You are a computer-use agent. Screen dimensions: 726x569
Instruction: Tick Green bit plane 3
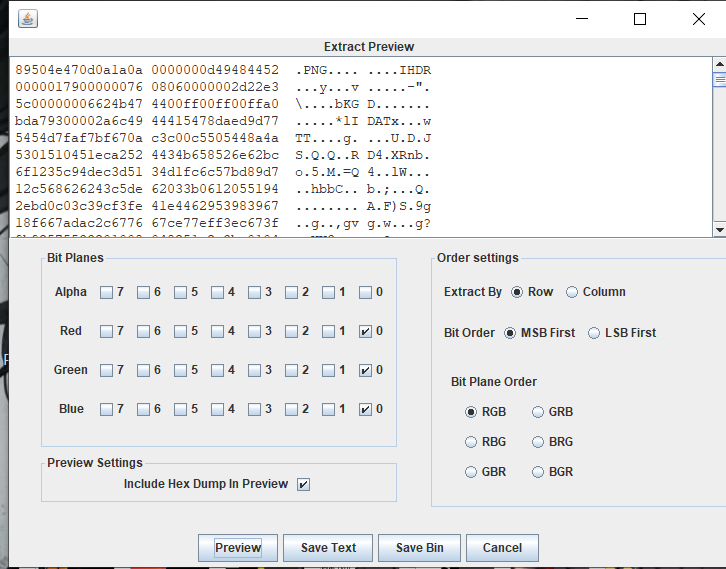pos(254,370)
